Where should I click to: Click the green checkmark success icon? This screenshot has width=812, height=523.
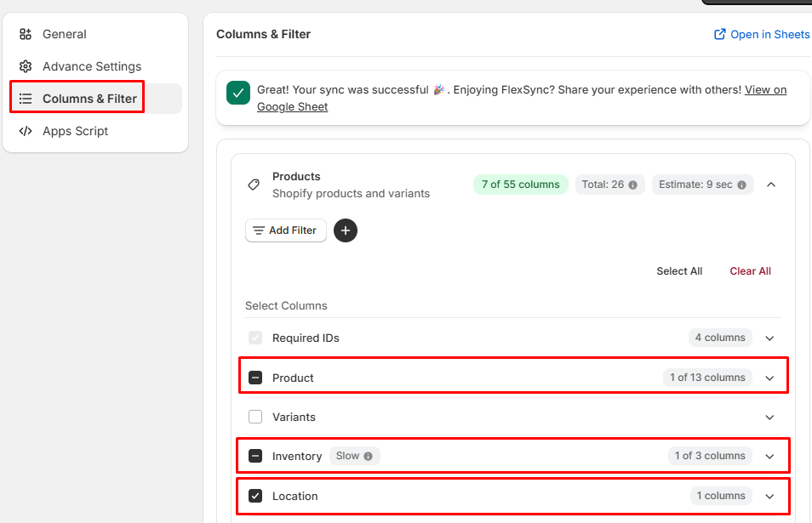tap(238, 93)
